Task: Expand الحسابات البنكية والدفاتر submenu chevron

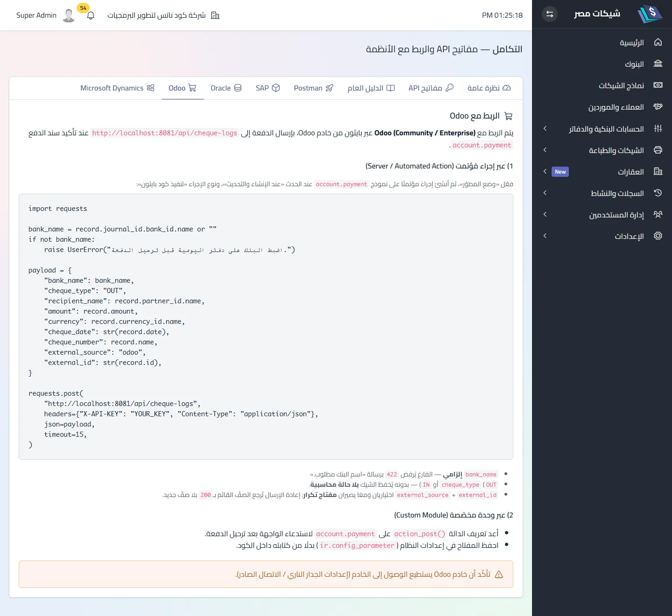Action: (545, 128)
